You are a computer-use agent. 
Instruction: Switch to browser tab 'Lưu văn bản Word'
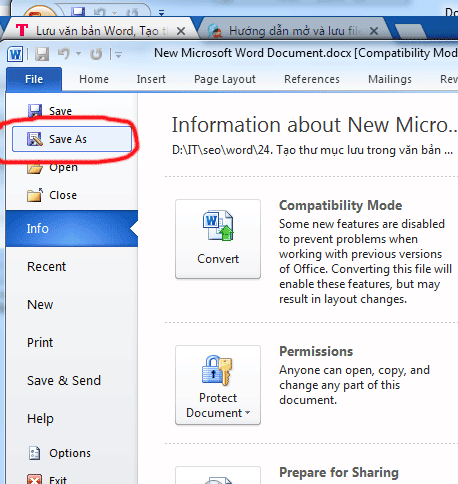[100, 31]
